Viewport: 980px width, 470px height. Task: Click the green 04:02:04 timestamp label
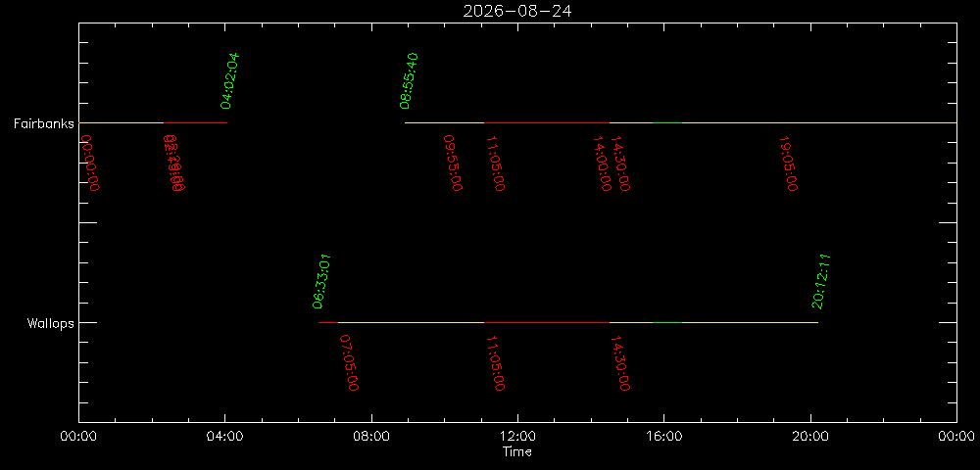230,81
